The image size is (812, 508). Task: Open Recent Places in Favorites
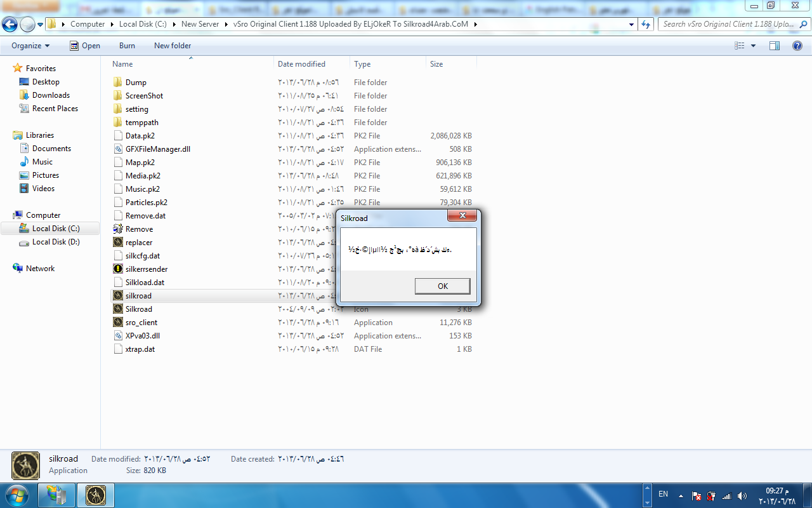[x=55, y=109]
